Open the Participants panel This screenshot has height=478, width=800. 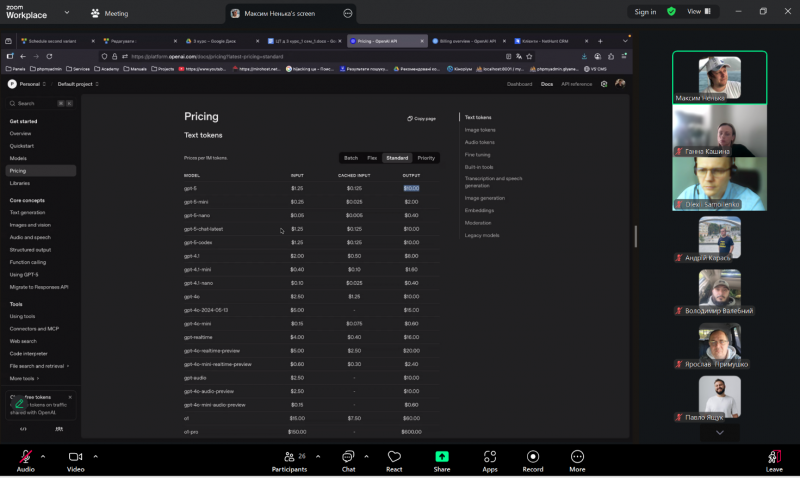(289, 458)
